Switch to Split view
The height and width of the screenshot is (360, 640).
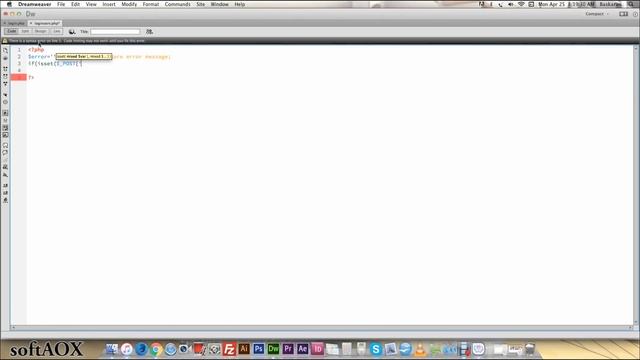coord(25,31)
